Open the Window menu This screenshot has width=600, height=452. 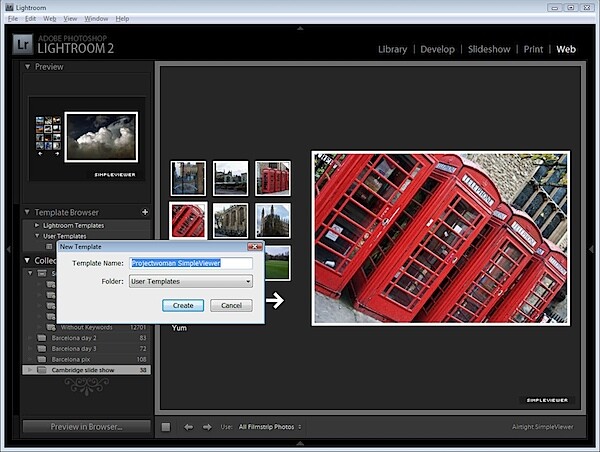click(x=96, y=18)
